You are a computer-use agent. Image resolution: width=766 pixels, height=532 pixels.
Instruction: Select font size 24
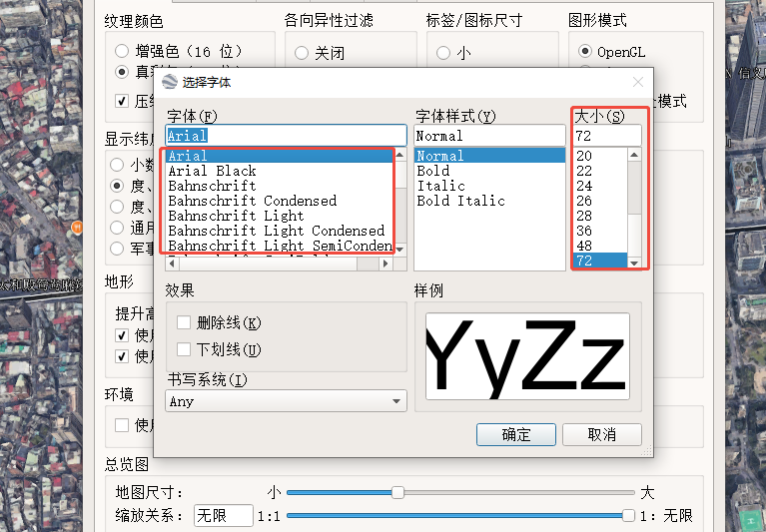pyautogui.click(x=600, y=186)
